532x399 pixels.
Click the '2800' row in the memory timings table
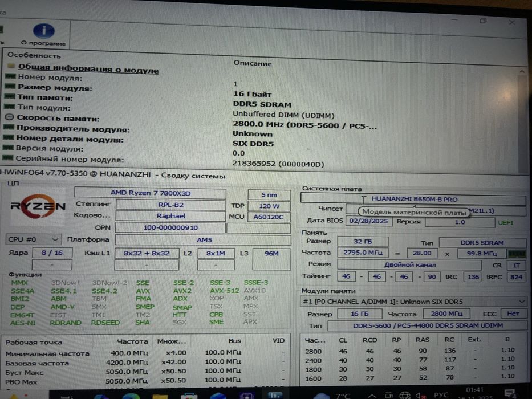(x=409, y=351)
